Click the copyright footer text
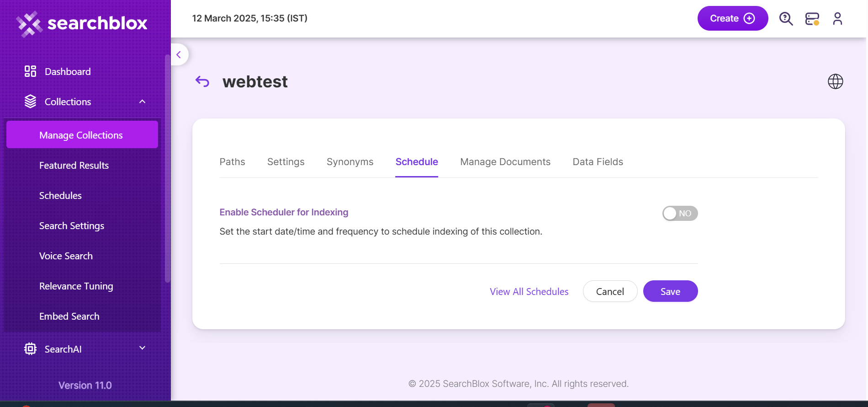 519,384
